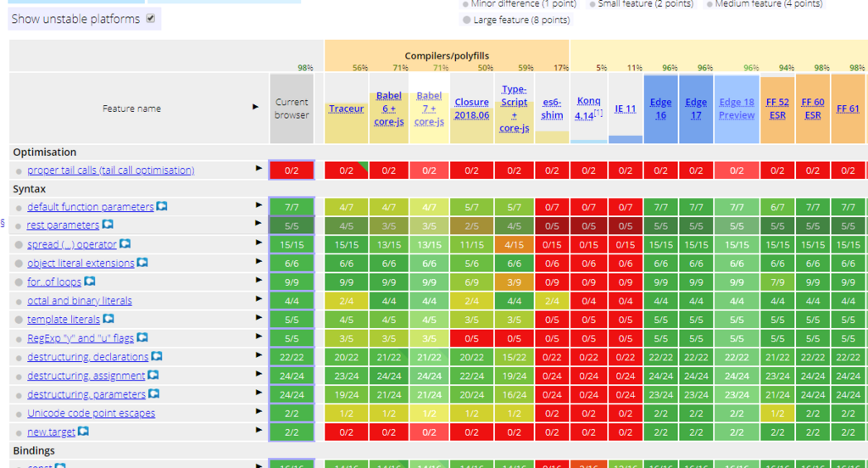The width and height of the screenshot is (868, 468).
Task: Expand object literal extensions subtests arrow
Action: click(x=259, y=261)
